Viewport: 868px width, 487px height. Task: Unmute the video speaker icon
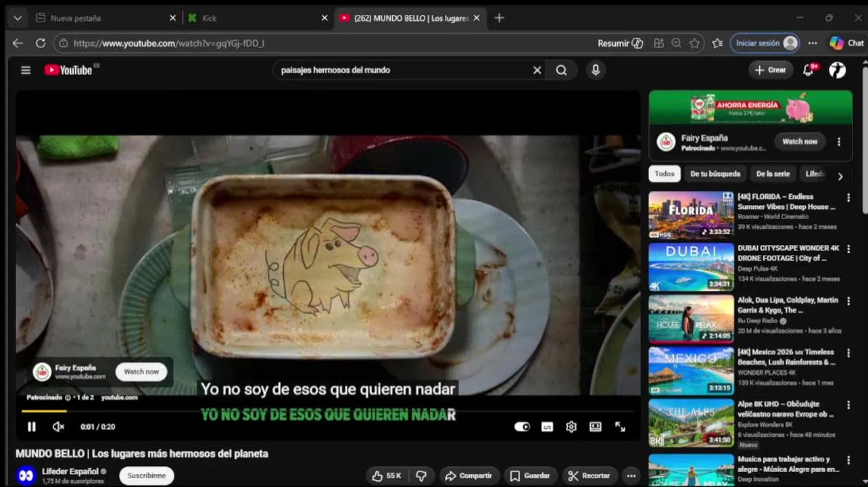point(58,427)
